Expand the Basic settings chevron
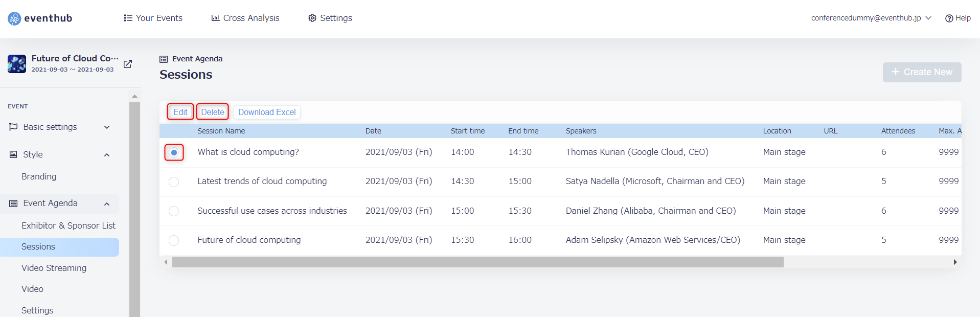Viewport: 980px width, 317px height. tap(107, 127)
